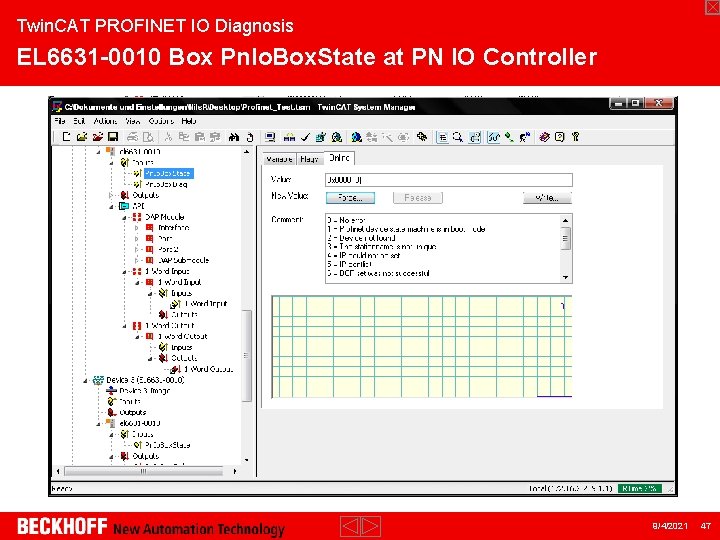Select the PnIoBoxDiag tree item
720x540 pixels.
(x=166, y=185)
